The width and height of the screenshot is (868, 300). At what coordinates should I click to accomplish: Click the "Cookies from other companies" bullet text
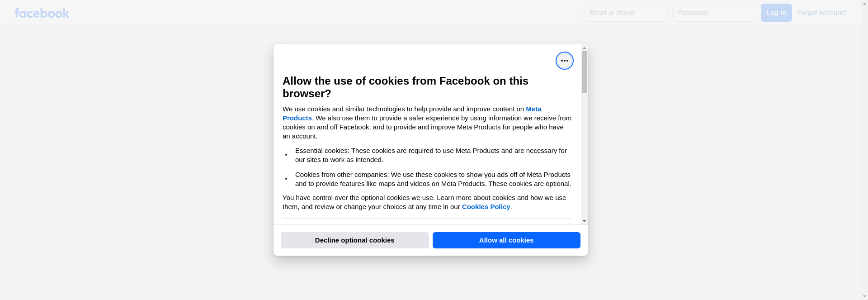click(x=433, y=179)
